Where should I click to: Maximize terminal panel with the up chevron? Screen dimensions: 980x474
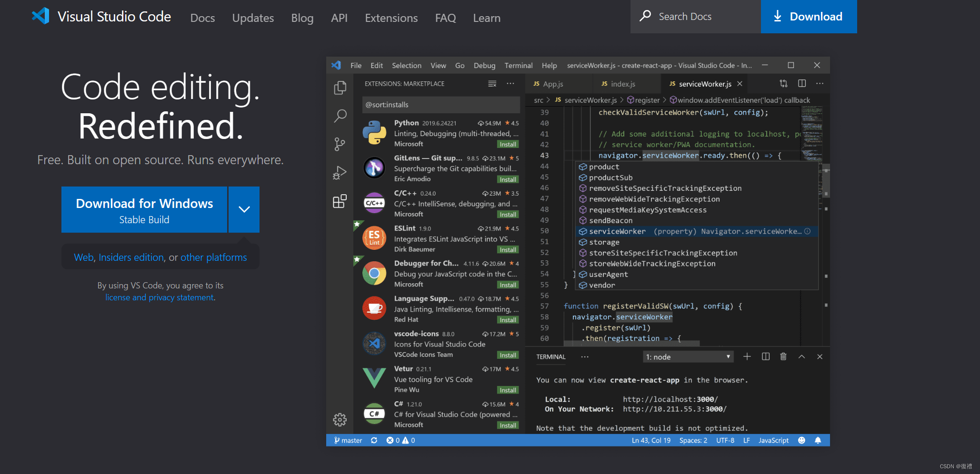802,356
